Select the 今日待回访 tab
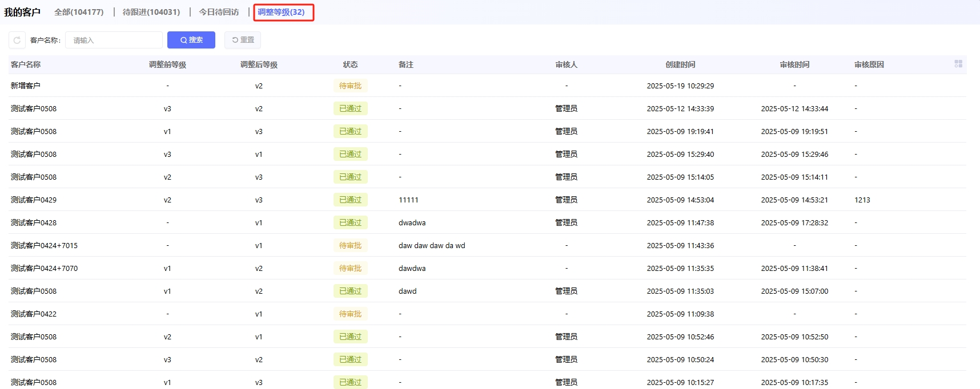Viewport: 980px width, 389px height. pyautogui.click(x=219, y=12)
